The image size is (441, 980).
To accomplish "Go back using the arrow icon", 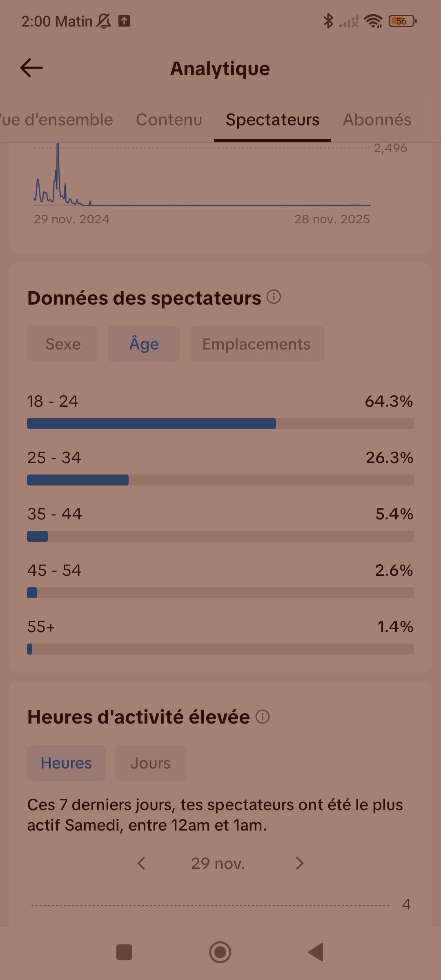I will [x=31, y=68].
